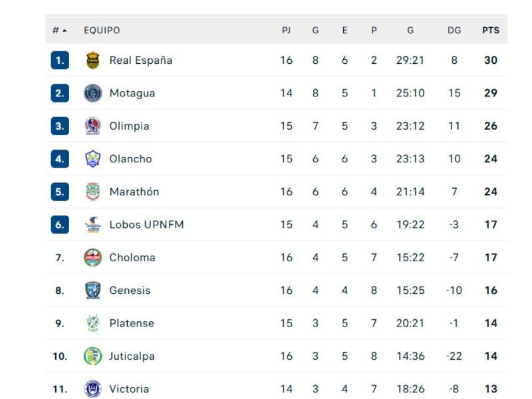Image resolution: width=532 pixels, height=399 pixels.
Task: Sort standings by PJ column
Action: (x=287, y=29)
